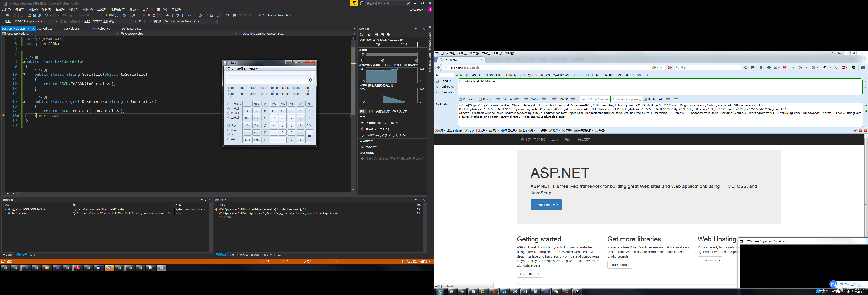Click the Step Over debug icon
The image size is (868, 295).
178,16
